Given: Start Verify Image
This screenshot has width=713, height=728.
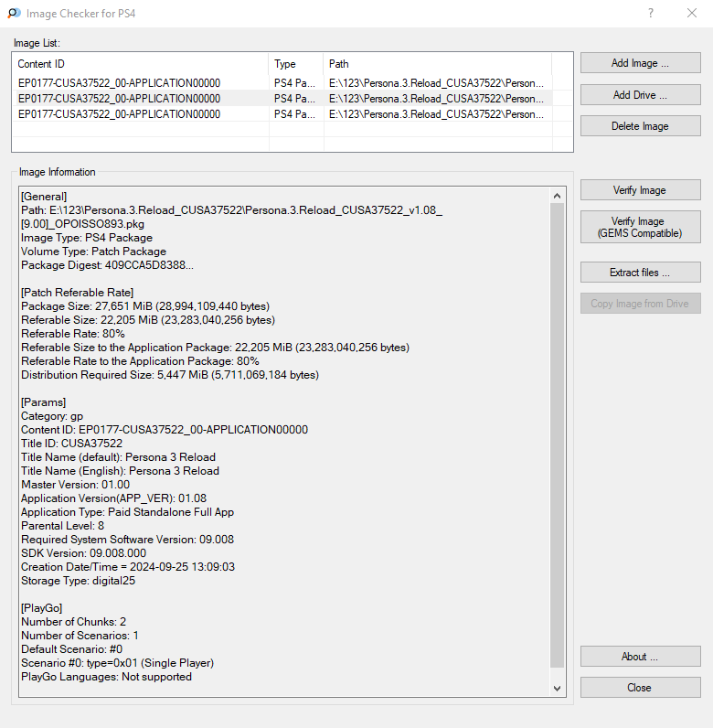Looking at the screenshot, I should click(x=640, y=190).
